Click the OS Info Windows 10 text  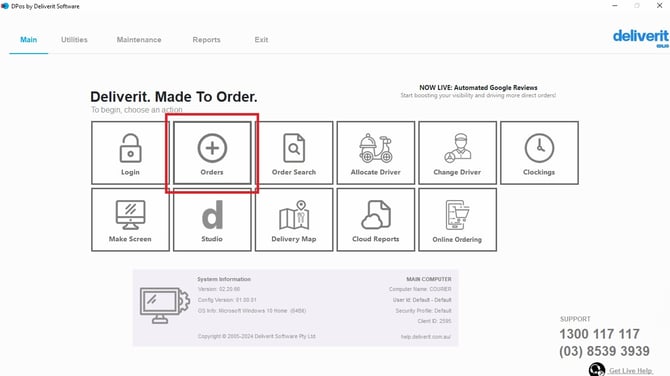click(x=252, y=311)
